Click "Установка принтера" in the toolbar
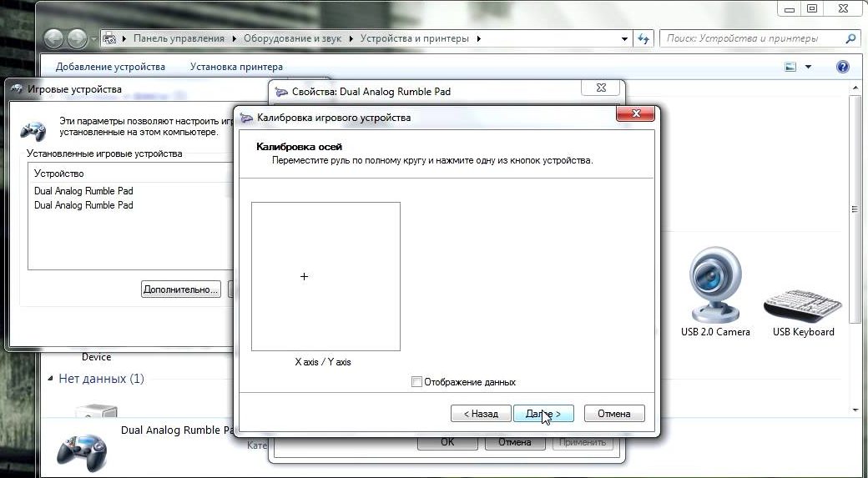 click(236, 67)
